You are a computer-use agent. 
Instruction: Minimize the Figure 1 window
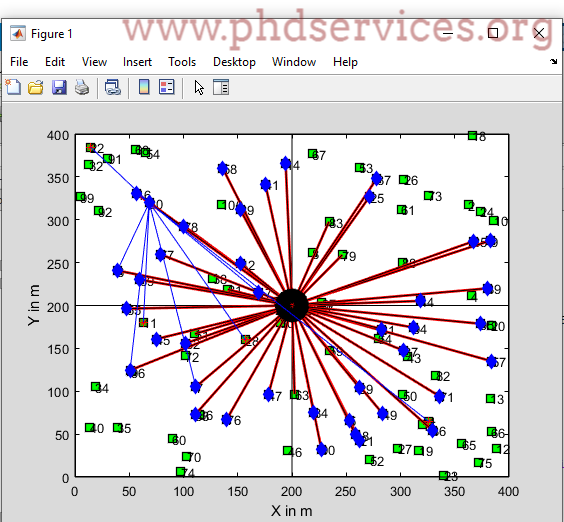point(447,33)
